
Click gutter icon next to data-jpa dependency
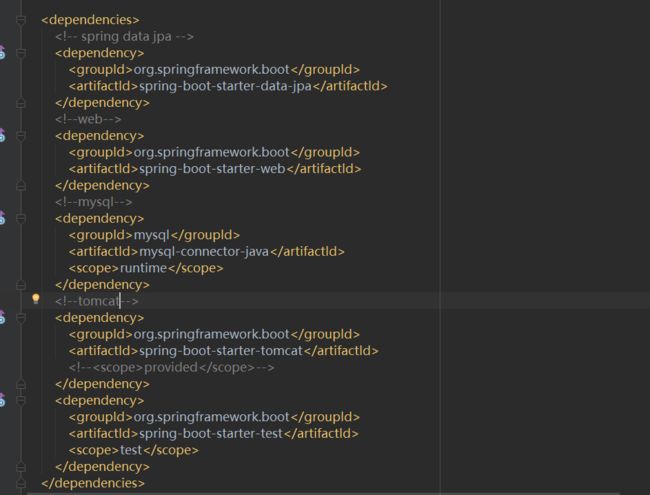[2, 53]
